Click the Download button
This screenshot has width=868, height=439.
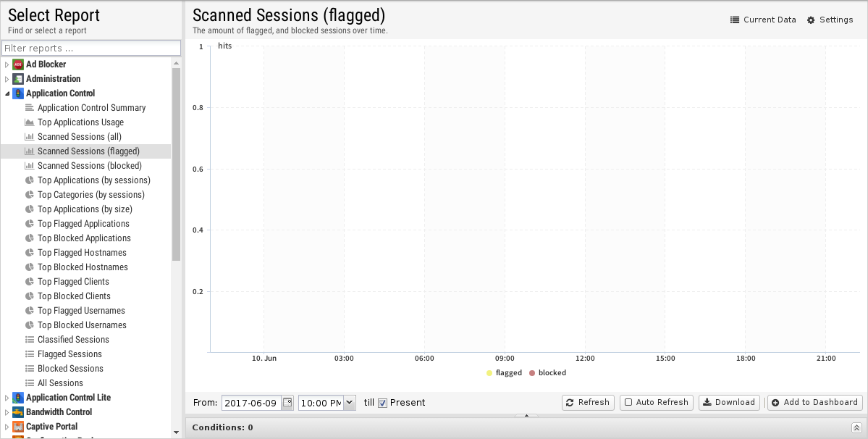(729, 403)
